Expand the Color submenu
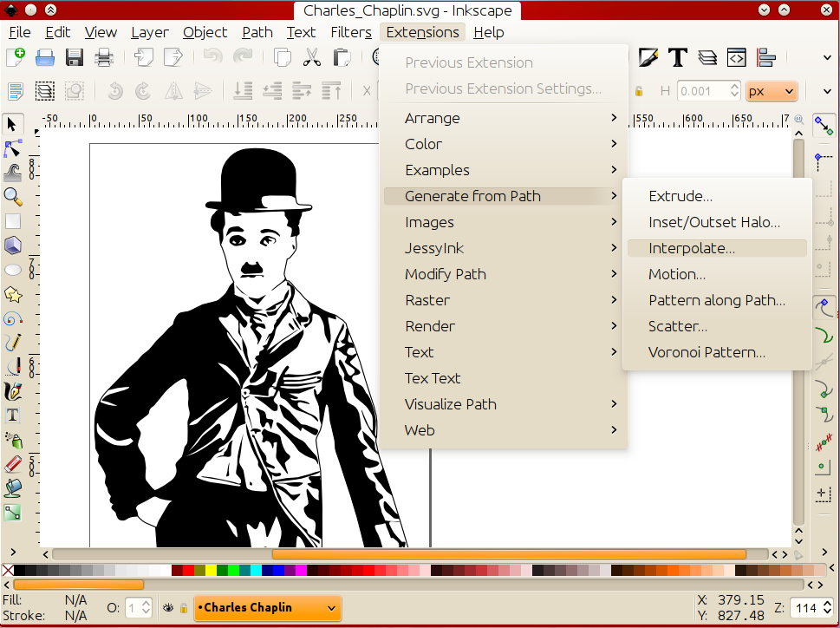The width and height of the screenshot is (840, 628). point(505,144)
